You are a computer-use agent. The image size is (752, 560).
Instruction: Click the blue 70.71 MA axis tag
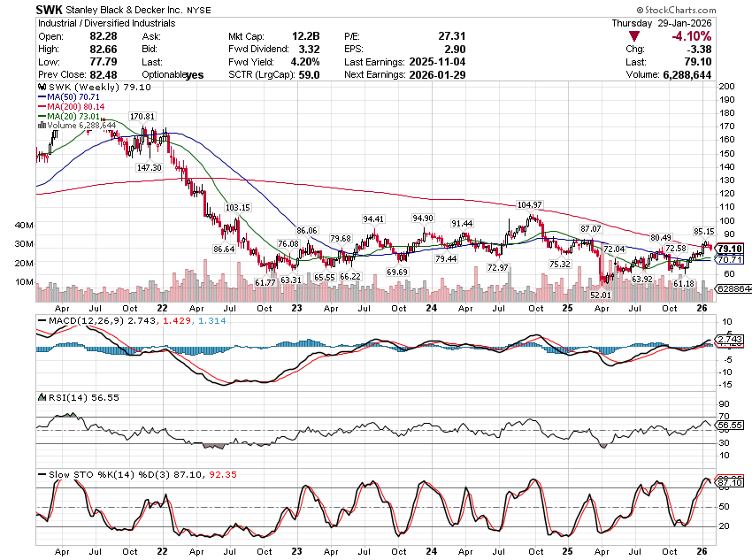tap(730, 260)
